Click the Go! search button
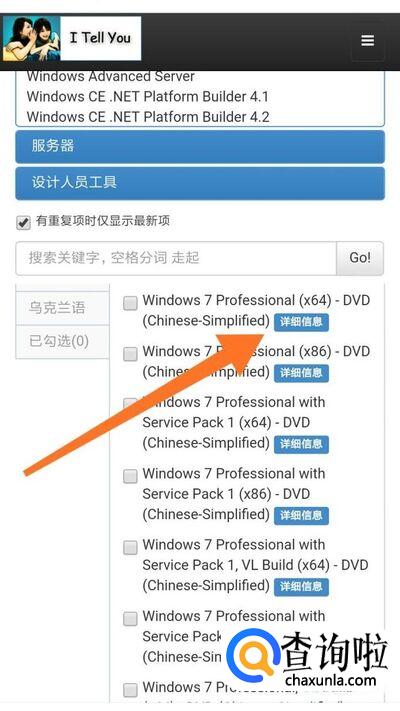The height and width of the screenshot is (711, 400). (360, 258)
